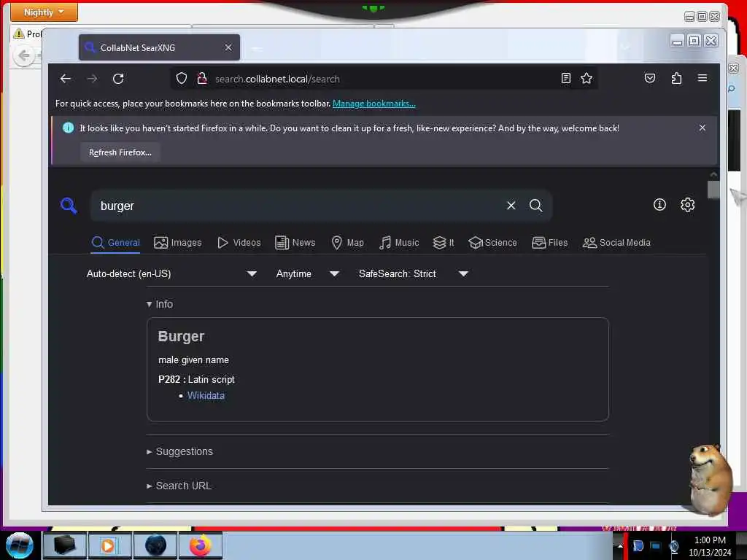Click the "P282 : Latin script" text
Image resolution: width=747 pixels, height=560 pixels.
tap(196, 379)
